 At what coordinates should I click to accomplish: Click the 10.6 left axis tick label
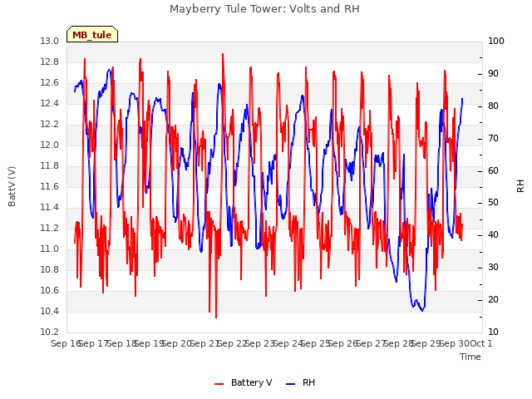point(50,290)
